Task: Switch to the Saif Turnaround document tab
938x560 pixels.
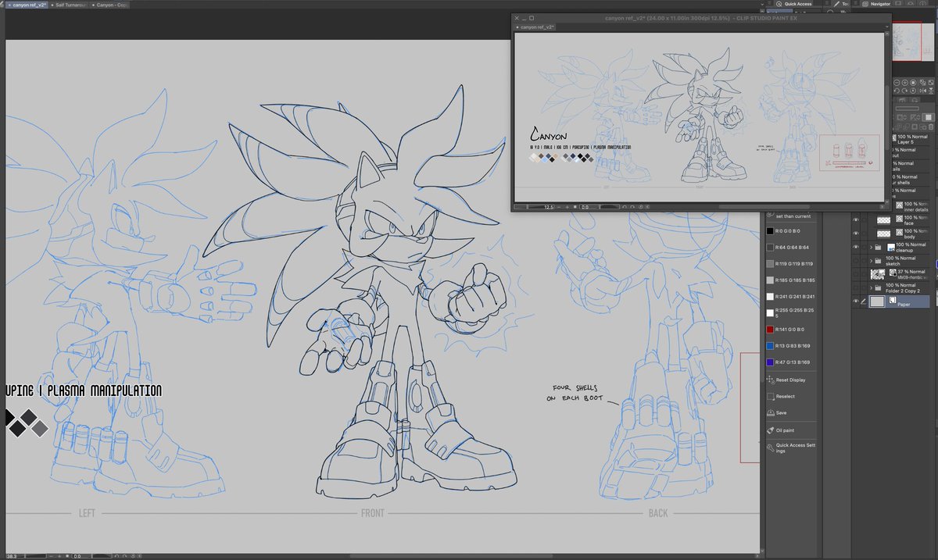Action: click(70, 4)
